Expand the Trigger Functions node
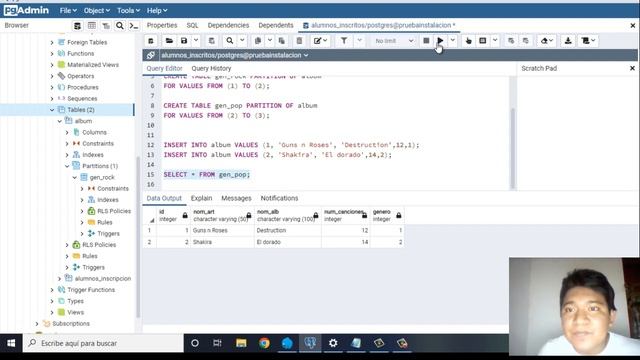Viewport: 640px width, 360px height. (52, 290)
